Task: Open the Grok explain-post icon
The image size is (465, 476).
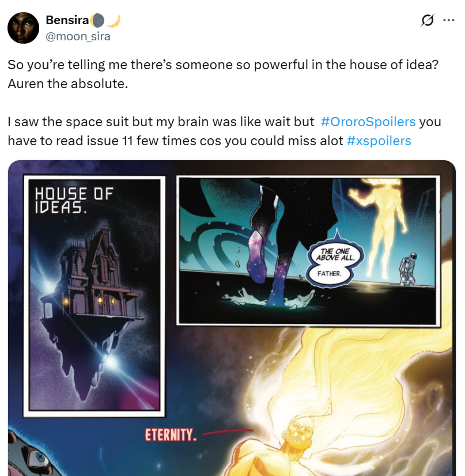Action: click(x=428, y=21)
